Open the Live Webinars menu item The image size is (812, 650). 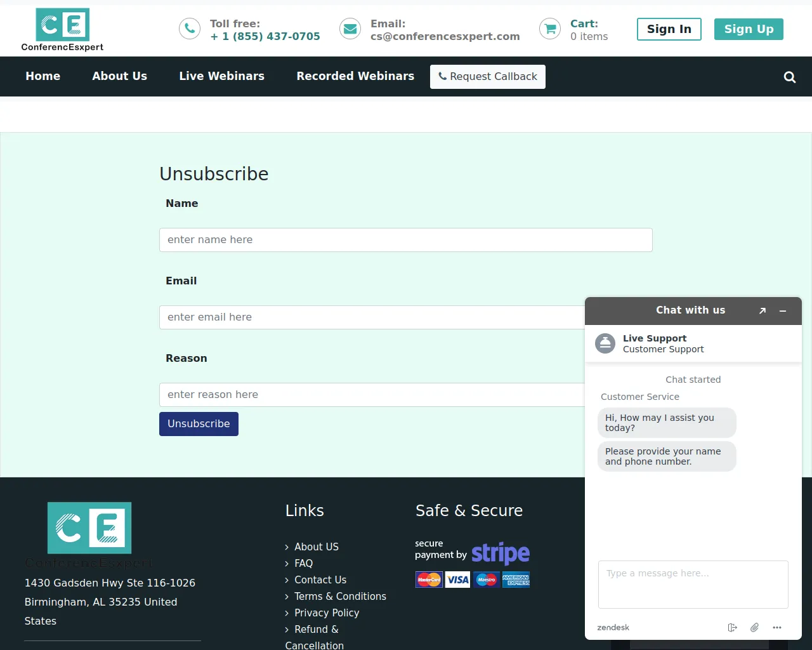pyautogui.click(x=221, y=76)
